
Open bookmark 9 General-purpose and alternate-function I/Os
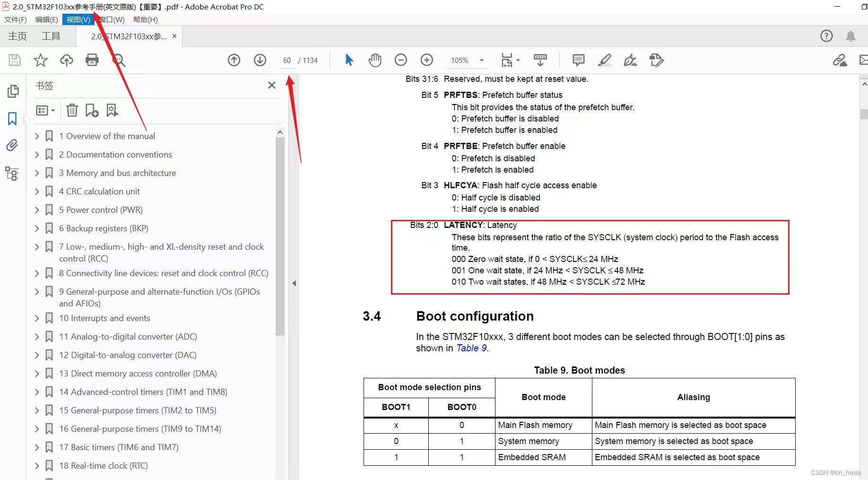click(159, 297)
